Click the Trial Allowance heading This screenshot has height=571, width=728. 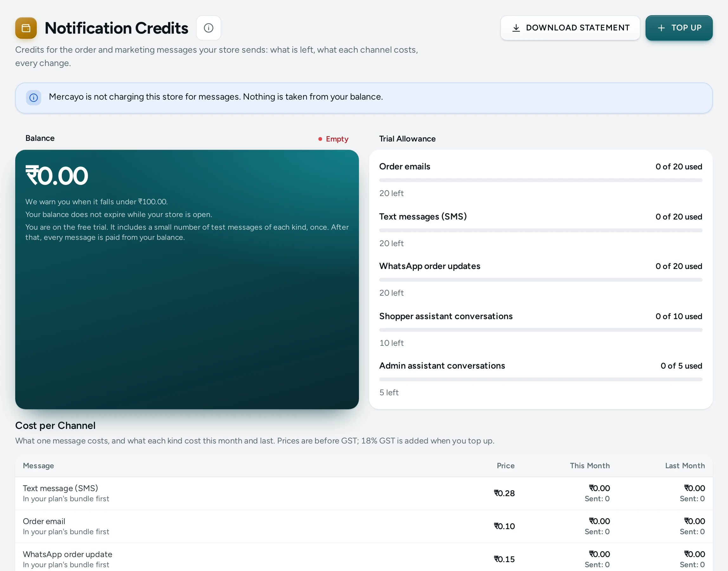point(407,139)
